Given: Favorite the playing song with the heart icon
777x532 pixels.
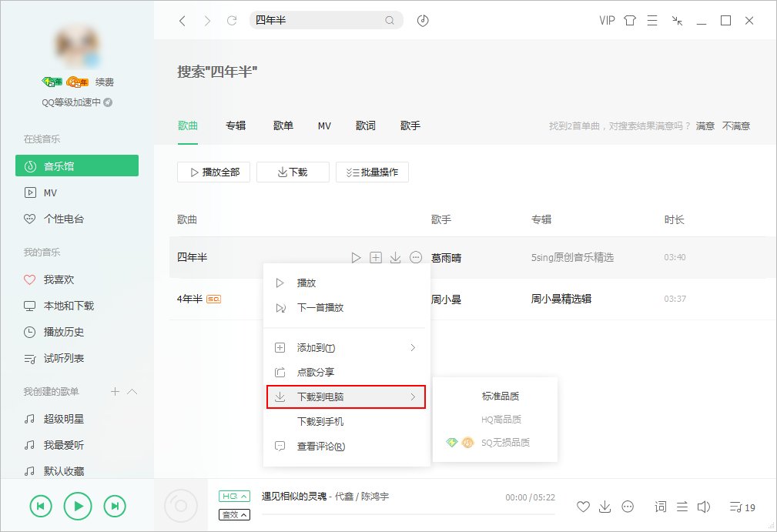Looking at the screenshot, I should (x=584, y=507).
